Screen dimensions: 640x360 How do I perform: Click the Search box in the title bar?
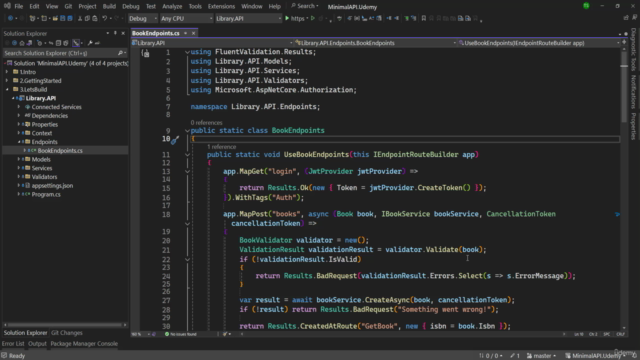305,7
